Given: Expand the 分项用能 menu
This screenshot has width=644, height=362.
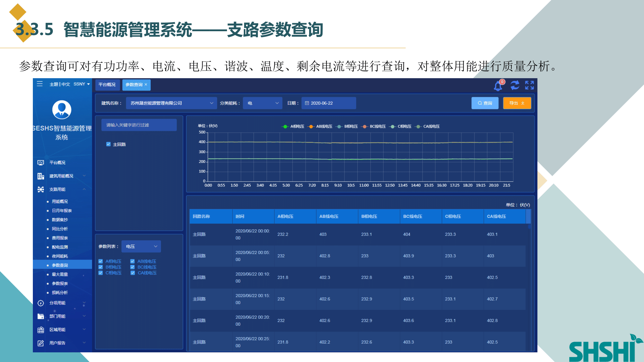Looking at the screenshot, I should pyautogui.click(x=84, y=303).
